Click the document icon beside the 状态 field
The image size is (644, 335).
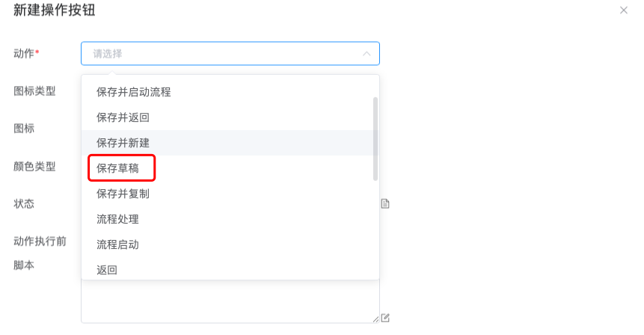pos(385,203)
